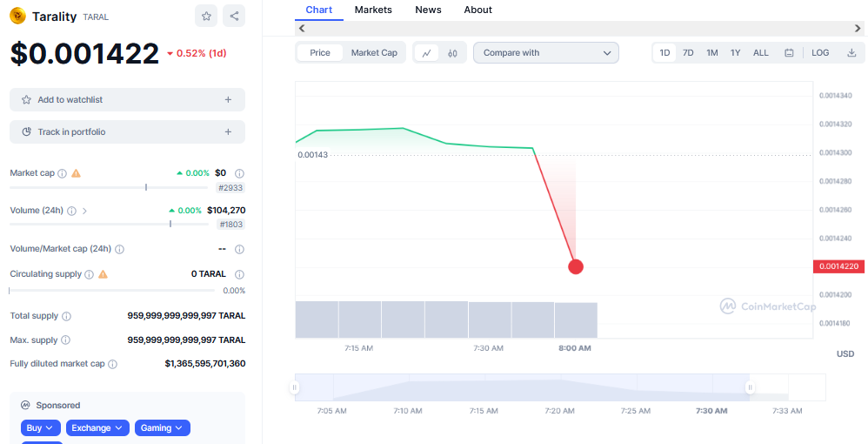Toggle LOG scale on chart
868x444 pixels.
(x=820, y=52)
